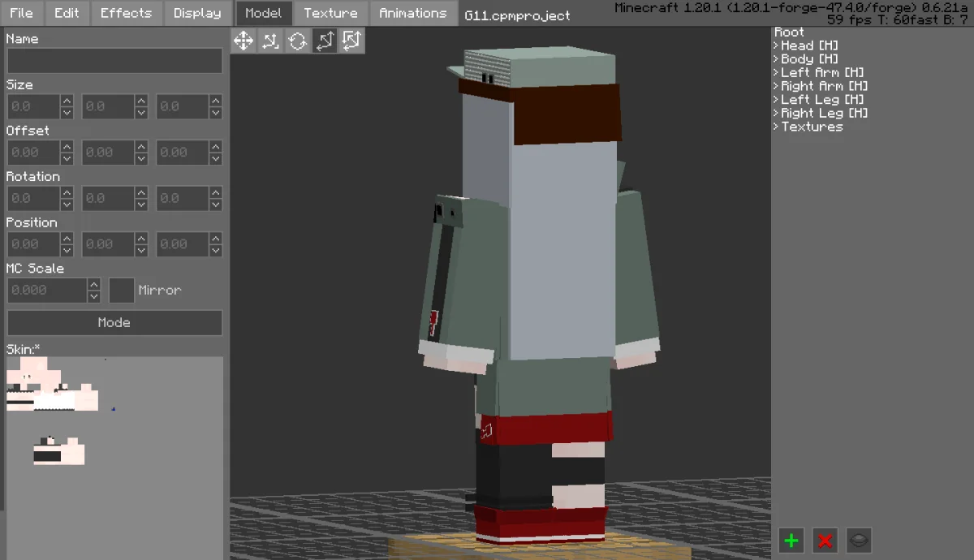This screenshot has width=974, height=560.
Task: Click the Mode button
Action: [x=114, y=322]
